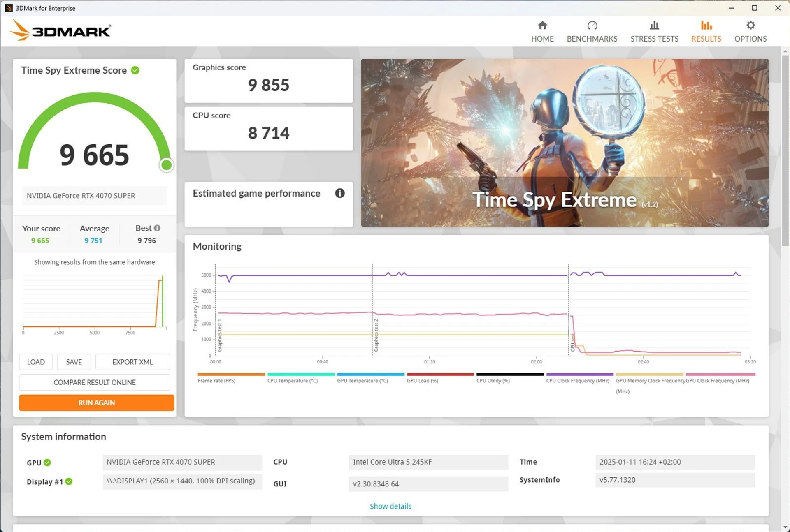
Task: Select the HOME tab label
Action: 542,39
